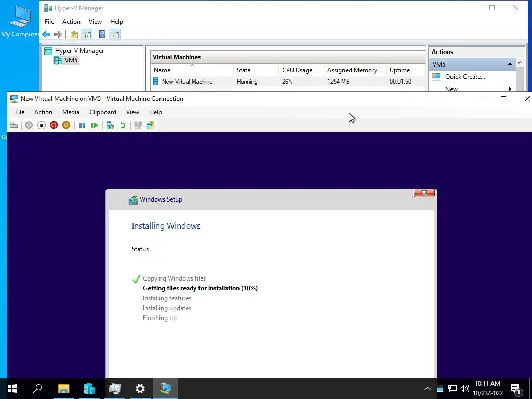Screen dimensions: 532x399
Task: Open taskbar search
Action: point(37,389)
